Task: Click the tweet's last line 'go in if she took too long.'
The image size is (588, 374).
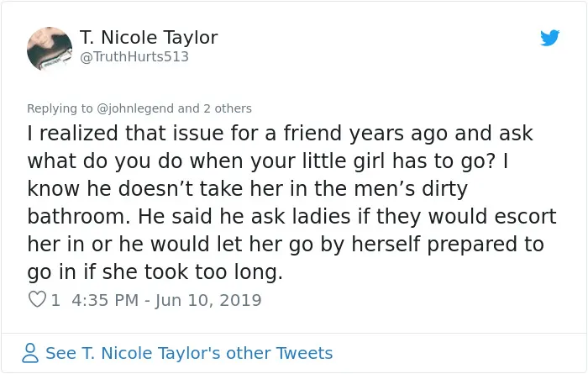Action: (155, 271)
